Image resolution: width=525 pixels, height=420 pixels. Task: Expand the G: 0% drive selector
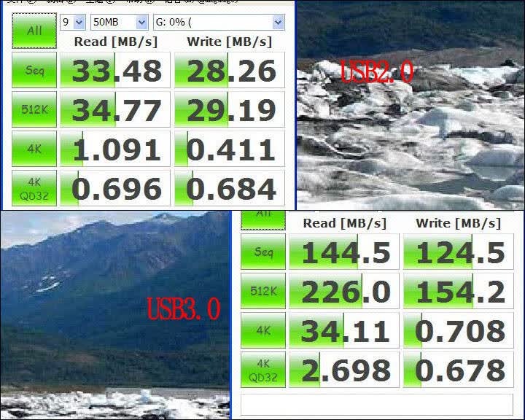pos(219,22)
